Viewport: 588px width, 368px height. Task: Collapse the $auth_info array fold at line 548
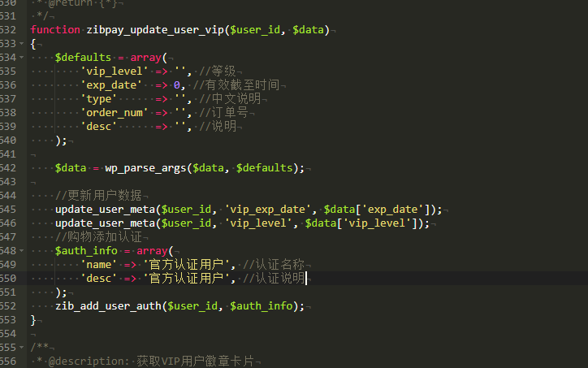pyautogui.click(x=21, y=250)
